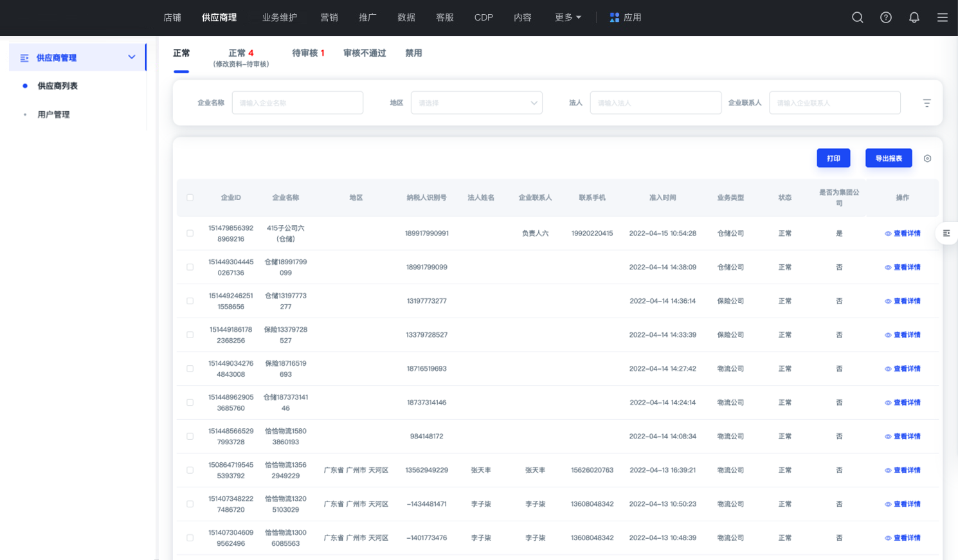Click the 导出报表 export button
This screenshot has width=958, height=560.
point(889,158)
